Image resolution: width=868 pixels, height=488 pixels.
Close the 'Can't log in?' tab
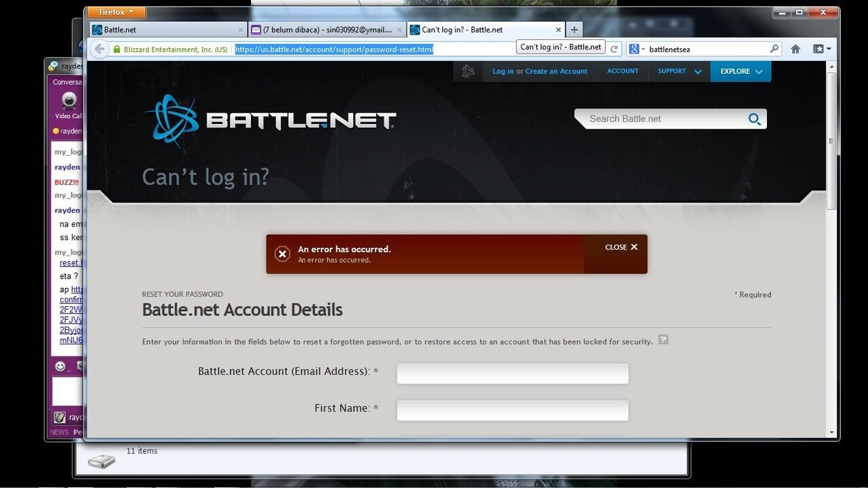tap(559, 30)
